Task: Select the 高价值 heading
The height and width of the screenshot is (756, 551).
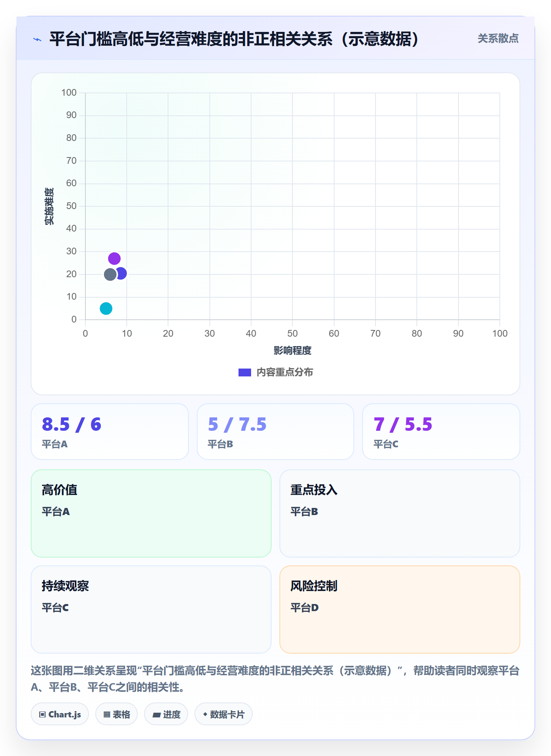Action: (59, 490)
